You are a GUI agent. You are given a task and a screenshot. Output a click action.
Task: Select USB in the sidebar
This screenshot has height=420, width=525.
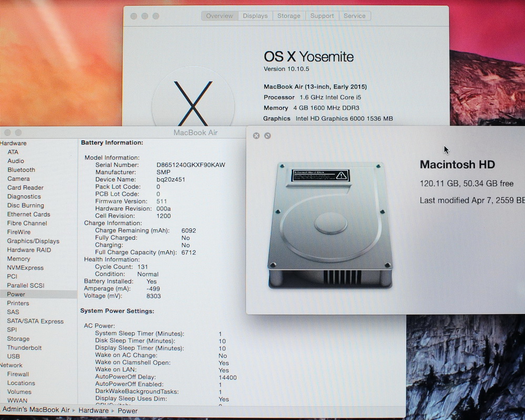13,356
